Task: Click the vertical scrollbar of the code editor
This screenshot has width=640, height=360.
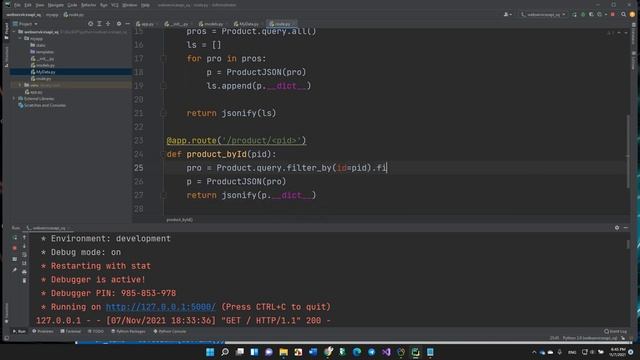Action: click(628, 151)
